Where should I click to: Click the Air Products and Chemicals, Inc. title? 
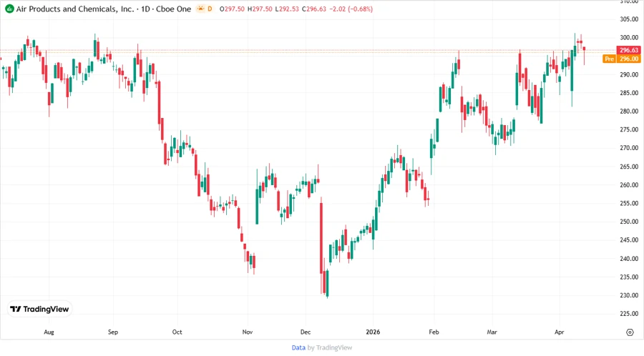pyautogui.click(x=75, y=9)
